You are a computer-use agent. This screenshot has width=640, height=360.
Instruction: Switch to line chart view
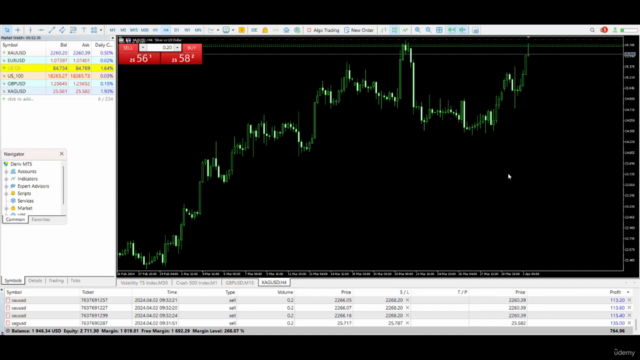pos(405,30)
